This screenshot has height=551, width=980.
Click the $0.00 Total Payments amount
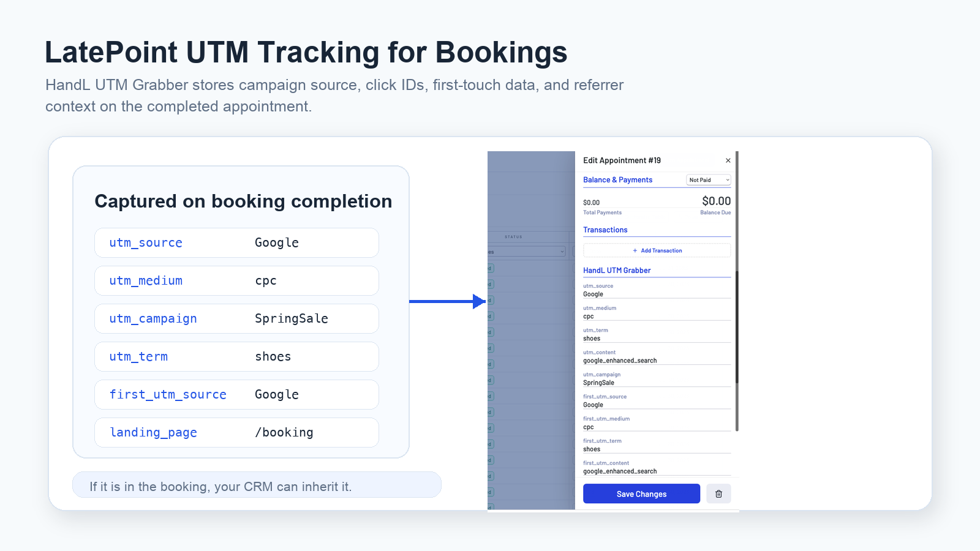pos(591,203)
